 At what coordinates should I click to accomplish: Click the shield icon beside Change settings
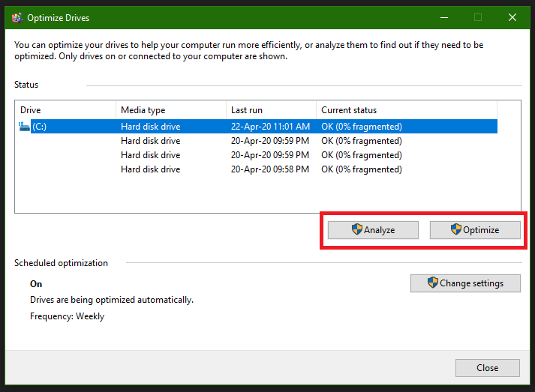433,283
